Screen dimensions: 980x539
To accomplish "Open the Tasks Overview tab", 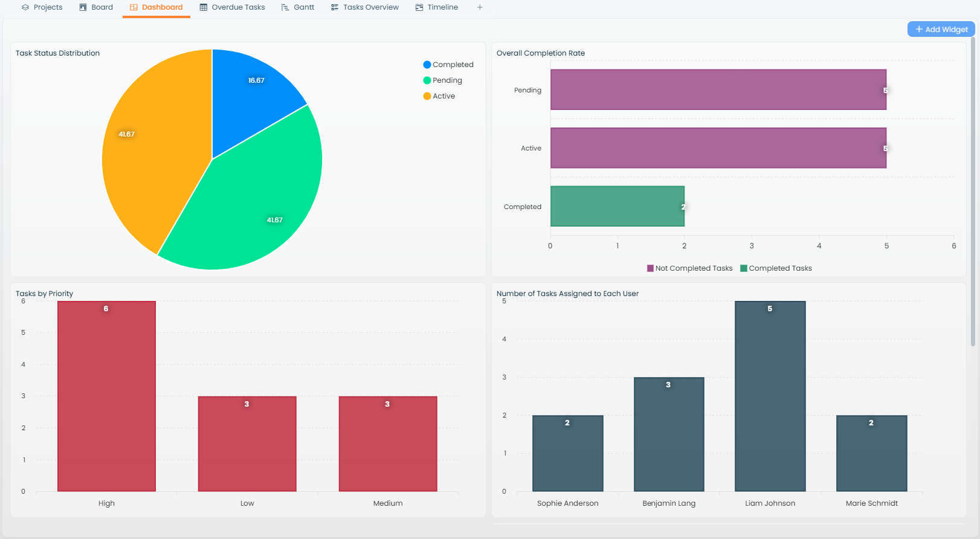I will 365,7.
